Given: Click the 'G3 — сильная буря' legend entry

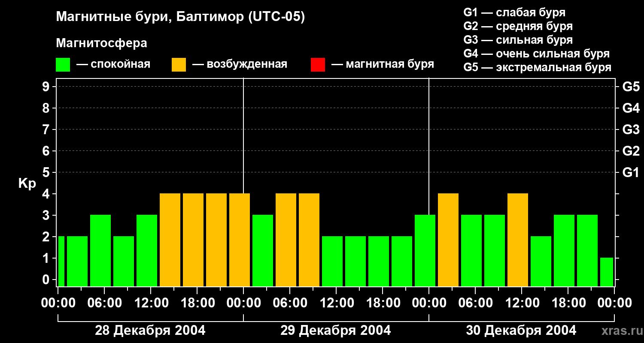Looking at the screenshot, I should pos(518,40).
